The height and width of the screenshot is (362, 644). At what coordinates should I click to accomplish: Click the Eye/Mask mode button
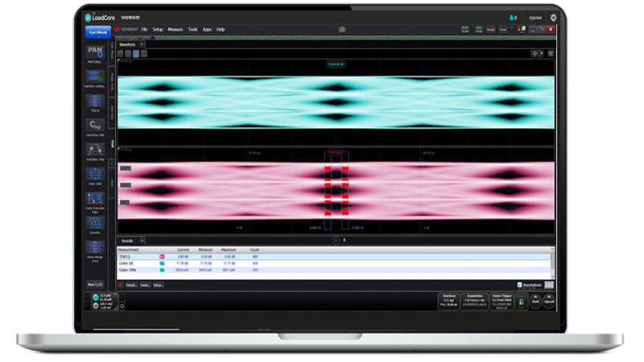click(x=98, y=32)
